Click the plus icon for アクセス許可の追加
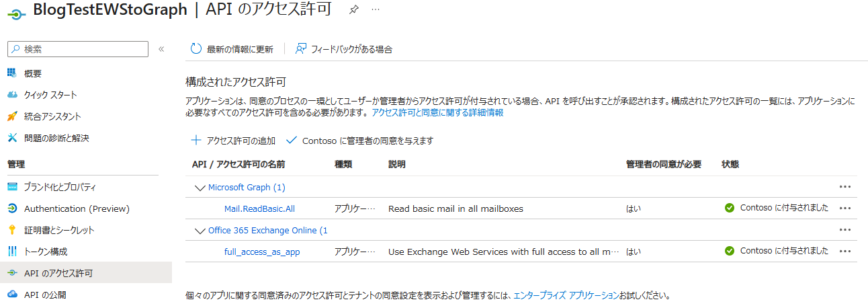This screenshot has width=868, height=308. (196, 141)
